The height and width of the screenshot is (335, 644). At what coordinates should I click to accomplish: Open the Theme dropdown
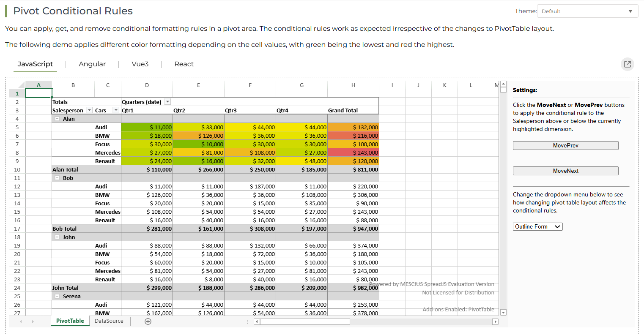(587, 11)
